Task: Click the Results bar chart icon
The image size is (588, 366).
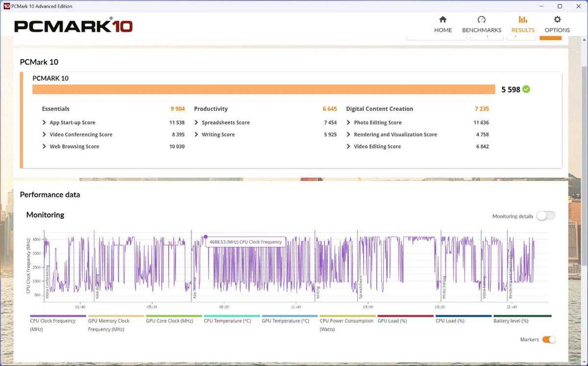Action: click(523, 20)
